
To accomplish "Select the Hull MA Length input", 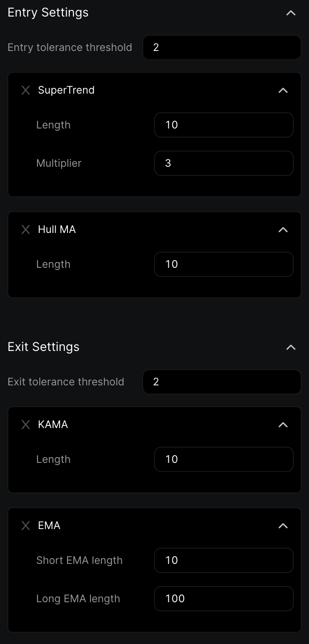I will [x=224, y=264].
